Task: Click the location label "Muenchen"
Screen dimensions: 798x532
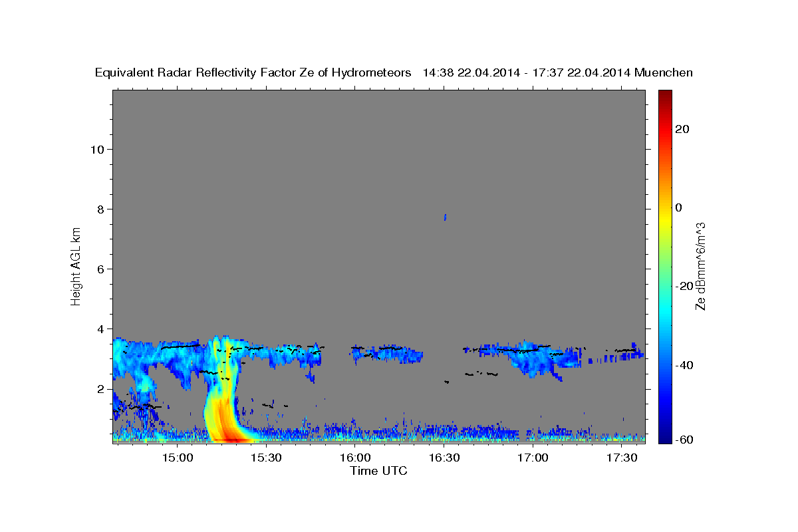Action: pos(664,73)
